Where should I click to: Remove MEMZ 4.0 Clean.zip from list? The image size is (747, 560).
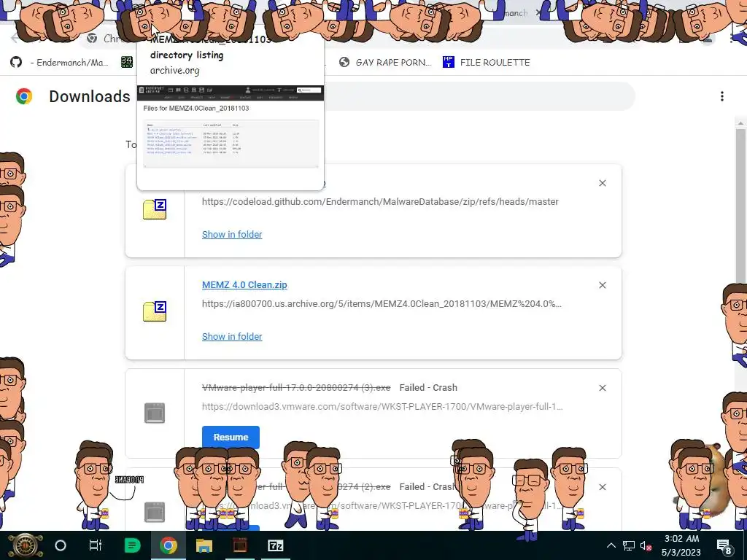click(x=602, y=285)
